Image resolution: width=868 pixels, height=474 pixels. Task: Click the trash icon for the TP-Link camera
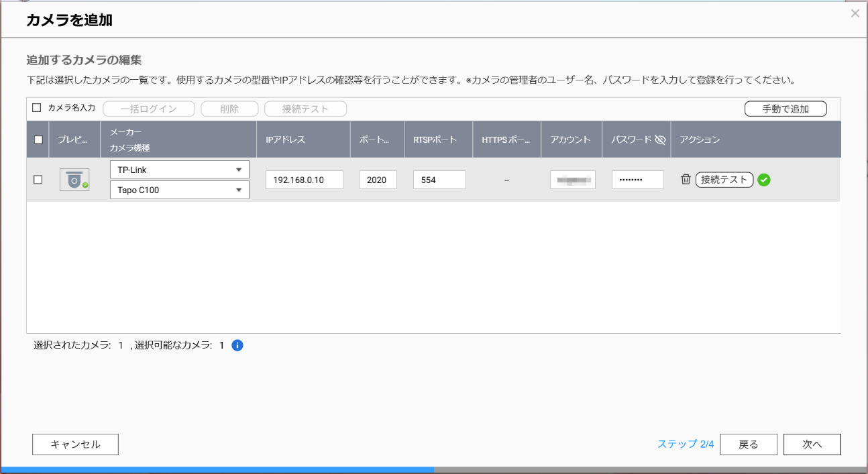tap(686, 180)
